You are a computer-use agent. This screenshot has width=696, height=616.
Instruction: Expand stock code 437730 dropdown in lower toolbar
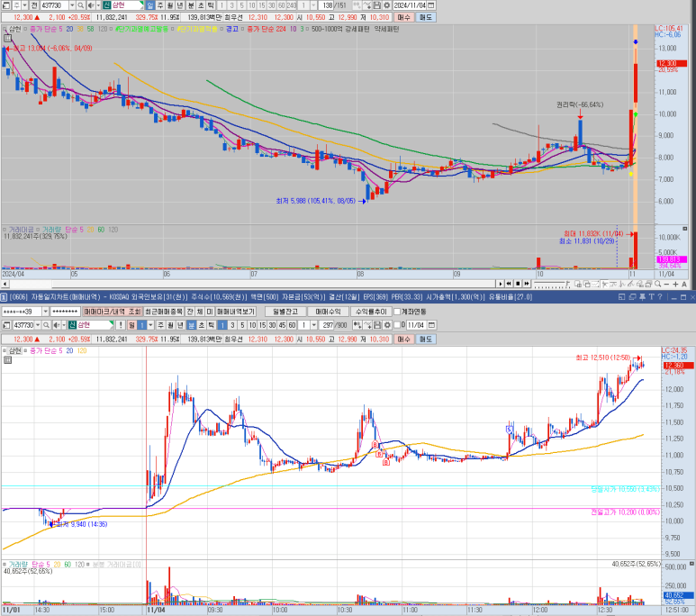[x=38, y=325]
